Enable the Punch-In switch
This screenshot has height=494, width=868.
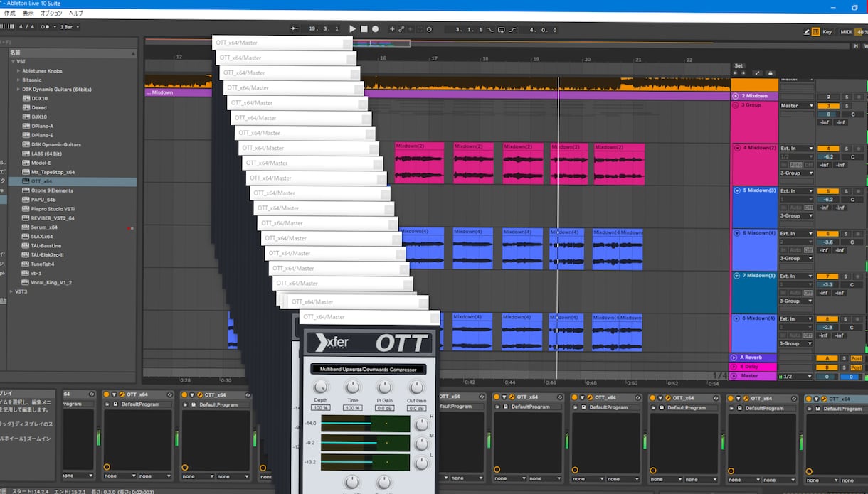click(x=489, y=30)
